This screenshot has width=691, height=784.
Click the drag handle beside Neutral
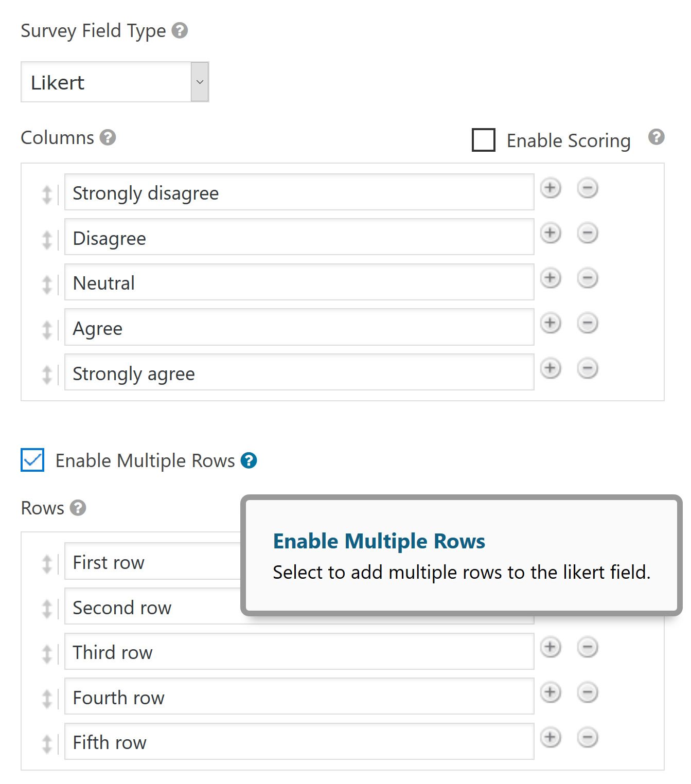tap(47, 284)
